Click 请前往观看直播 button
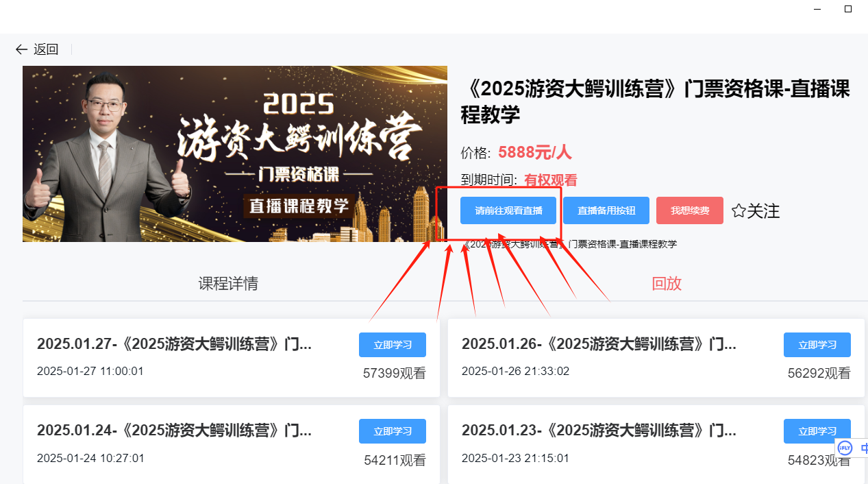Viewport: 868px width, 484px height. [508, 210]
